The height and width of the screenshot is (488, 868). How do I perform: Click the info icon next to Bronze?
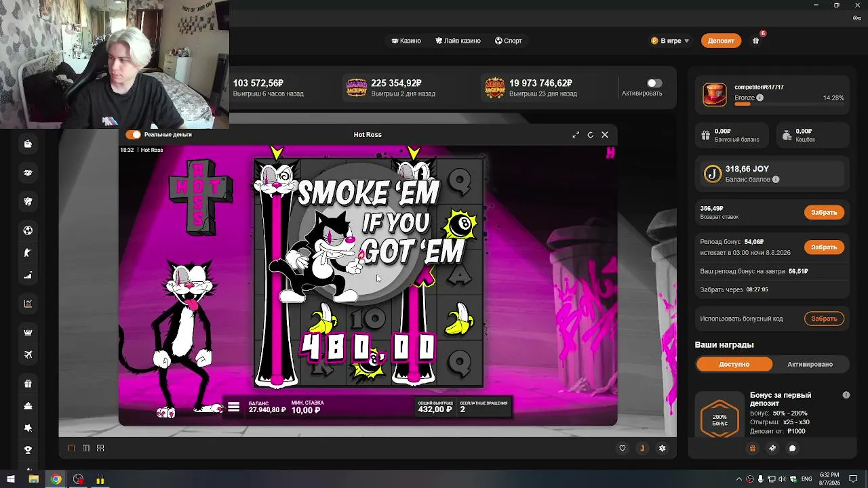tap(759, 98)
